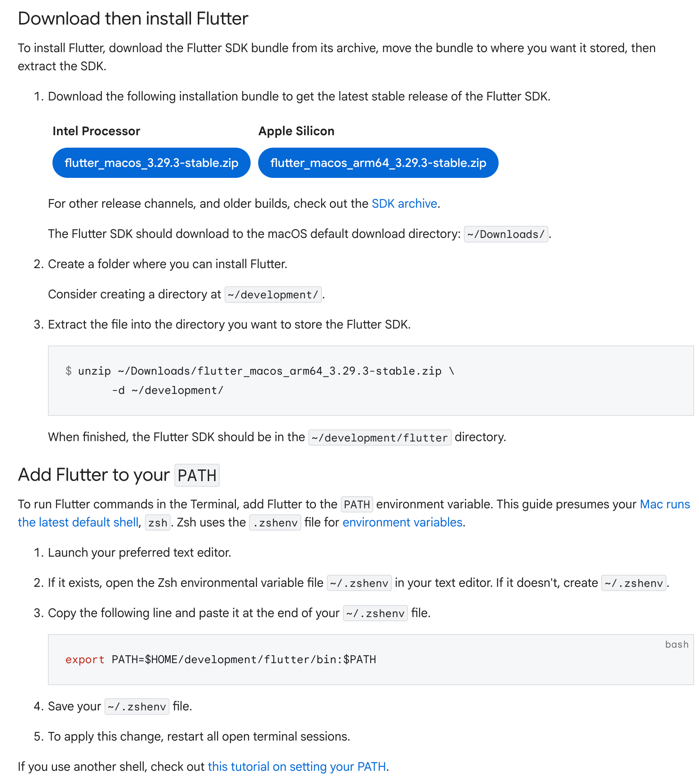Click the .zshenv inline code snippet
This screenshot has width=699, height=784.
(275, 522)
